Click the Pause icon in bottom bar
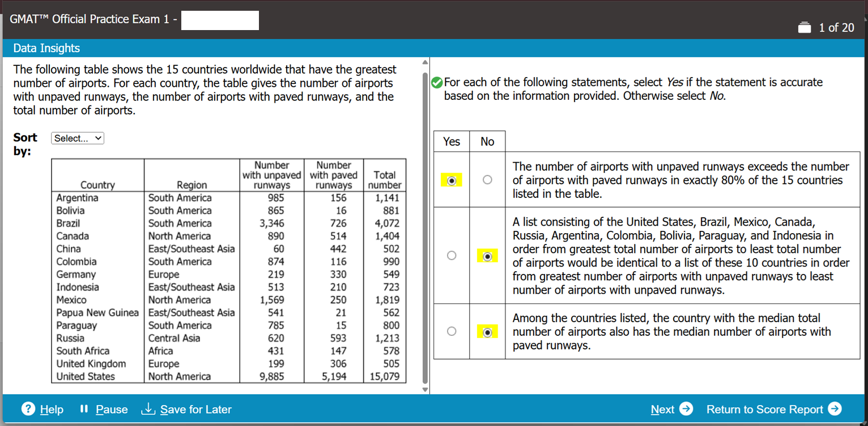The image size is (868, 426). click(x=84, y=409)
